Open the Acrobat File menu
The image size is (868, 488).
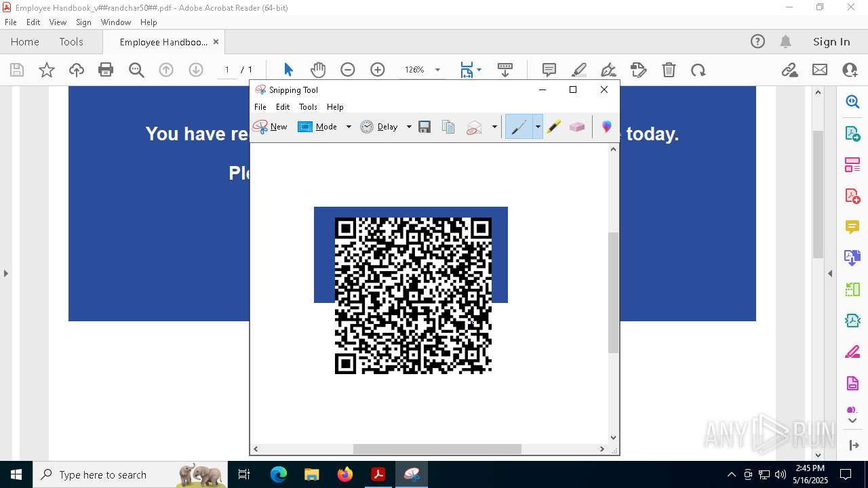coord(11,22)
